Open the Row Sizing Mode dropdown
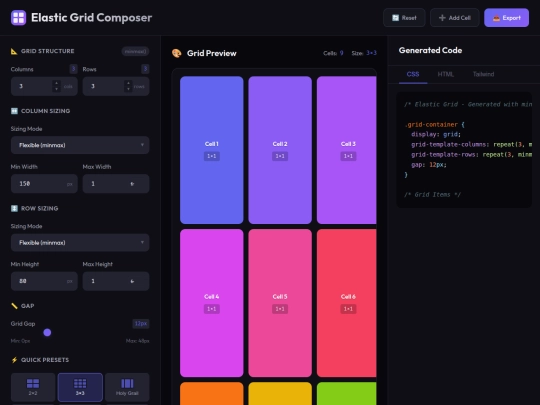Screen dimensions: 540x405 tap(80, 242)
